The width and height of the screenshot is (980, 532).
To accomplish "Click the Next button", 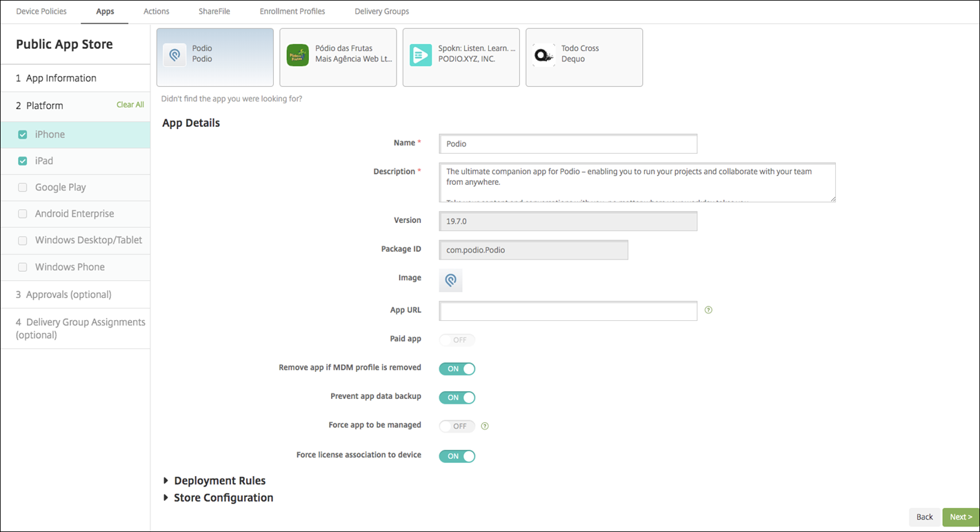I will [x=961, y=517].
